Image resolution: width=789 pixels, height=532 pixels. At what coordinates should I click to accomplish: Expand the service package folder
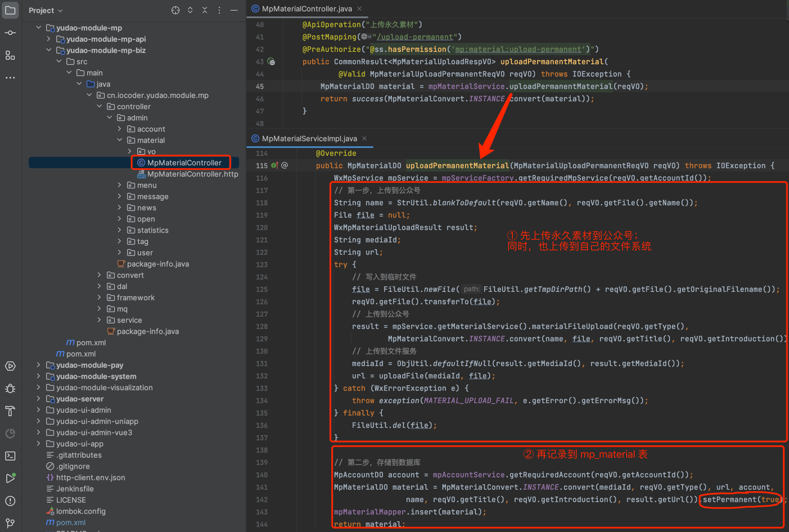pos(100,320)
